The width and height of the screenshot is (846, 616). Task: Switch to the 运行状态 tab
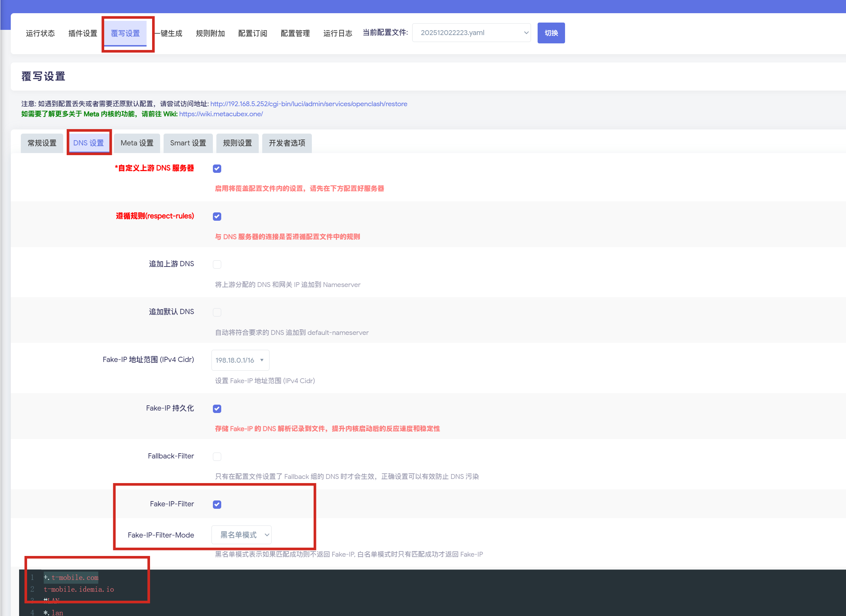tap(40, 34)
